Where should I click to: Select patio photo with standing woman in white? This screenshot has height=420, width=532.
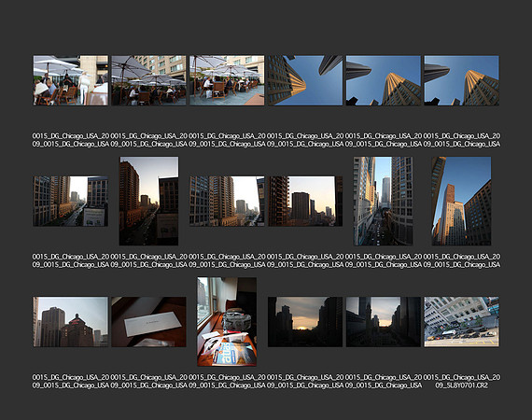[x=71, y=80]
